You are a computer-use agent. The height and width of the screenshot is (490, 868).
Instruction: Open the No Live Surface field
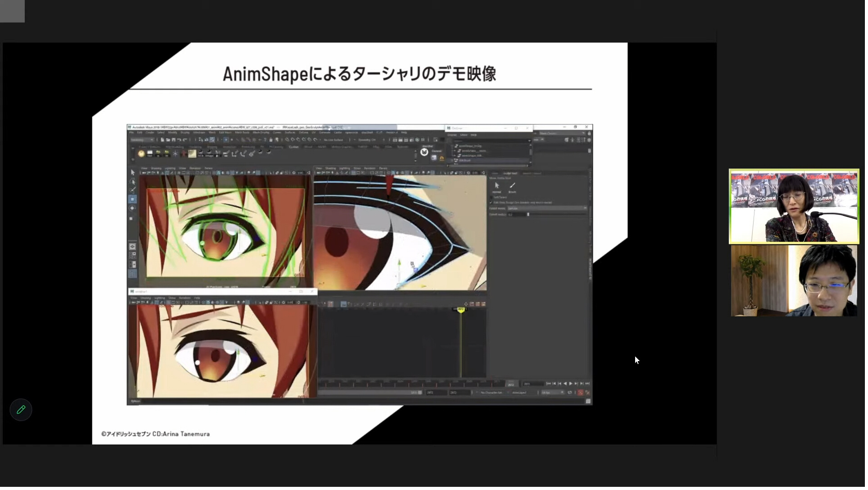pos(333,140)
